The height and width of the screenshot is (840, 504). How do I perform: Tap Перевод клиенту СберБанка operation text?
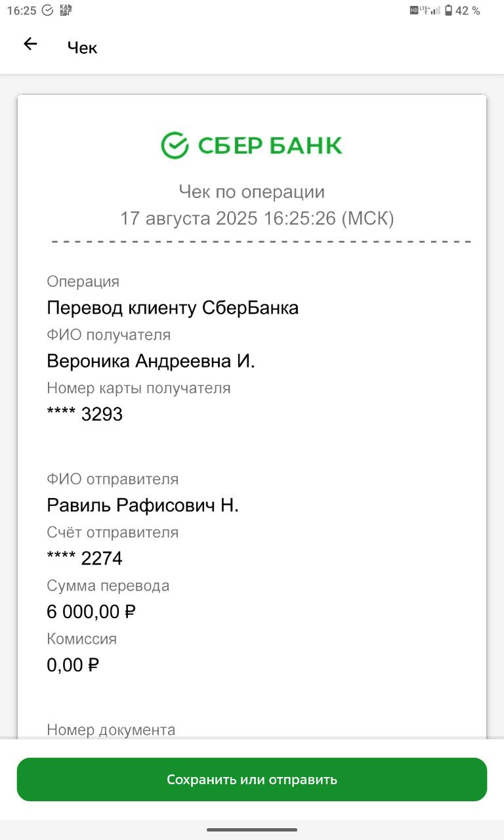173,308
